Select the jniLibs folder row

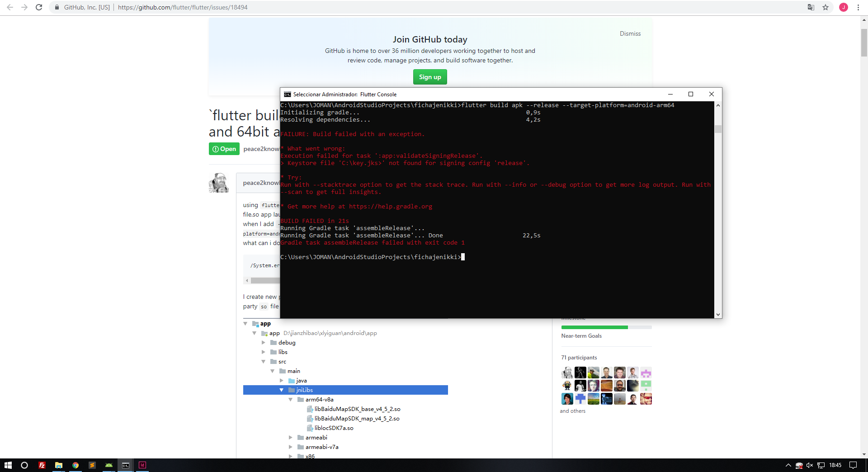(345, 390)
